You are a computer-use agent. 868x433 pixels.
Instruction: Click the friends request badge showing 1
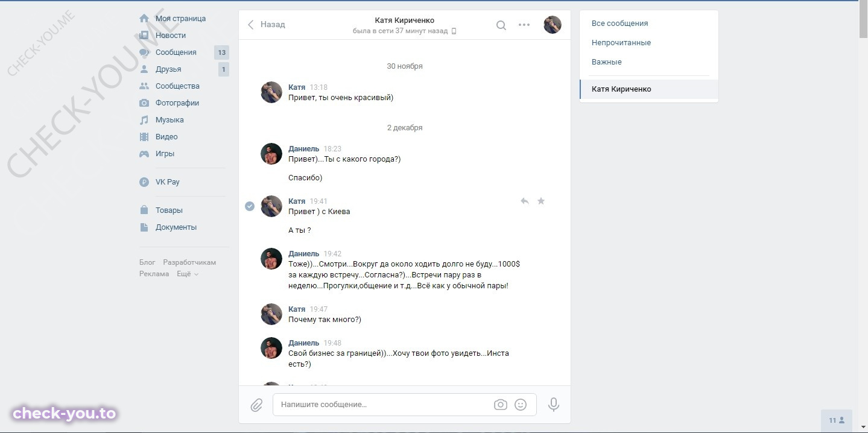pos(224,69)
